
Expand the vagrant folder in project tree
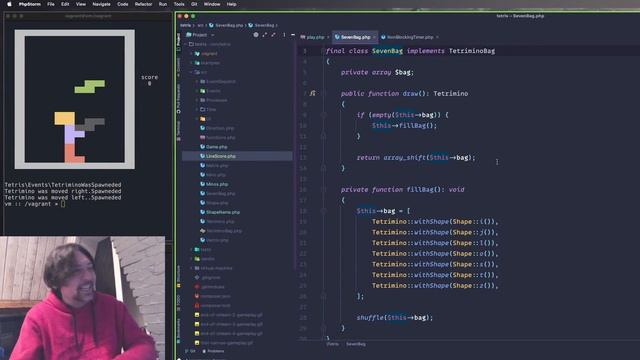tap(192, 53)
